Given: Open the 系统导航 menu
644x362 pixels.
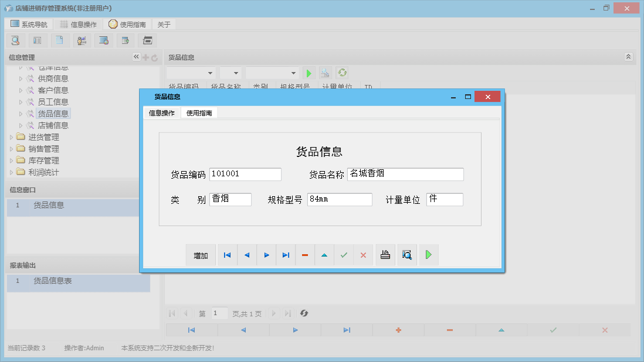Looking at the screenshot, I should 28,24.
